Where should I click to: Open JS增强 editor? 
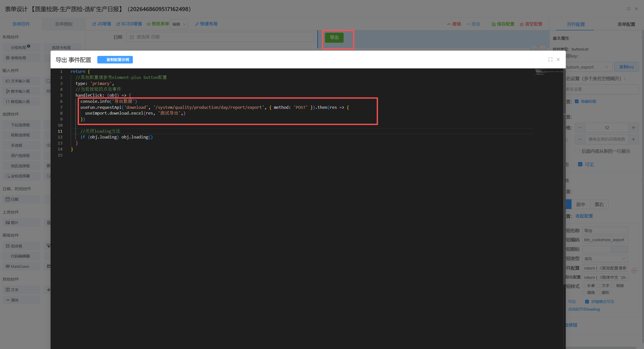pyautogui.click(x=102, y=24)
